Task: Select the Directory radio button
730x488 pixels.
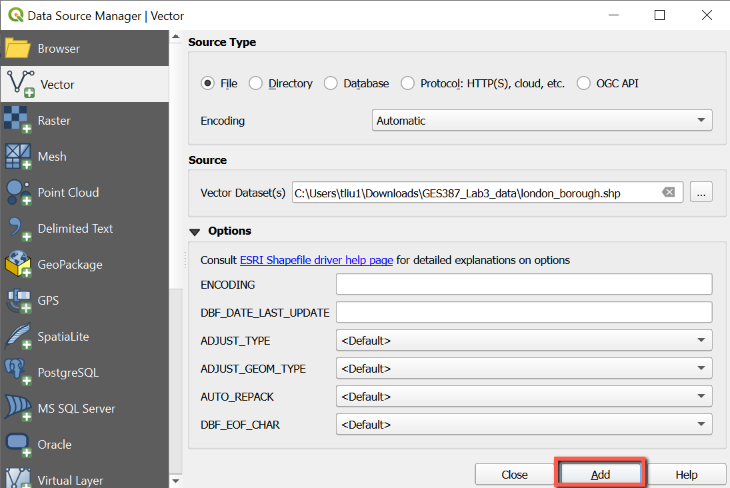Action: pos(256,84)
